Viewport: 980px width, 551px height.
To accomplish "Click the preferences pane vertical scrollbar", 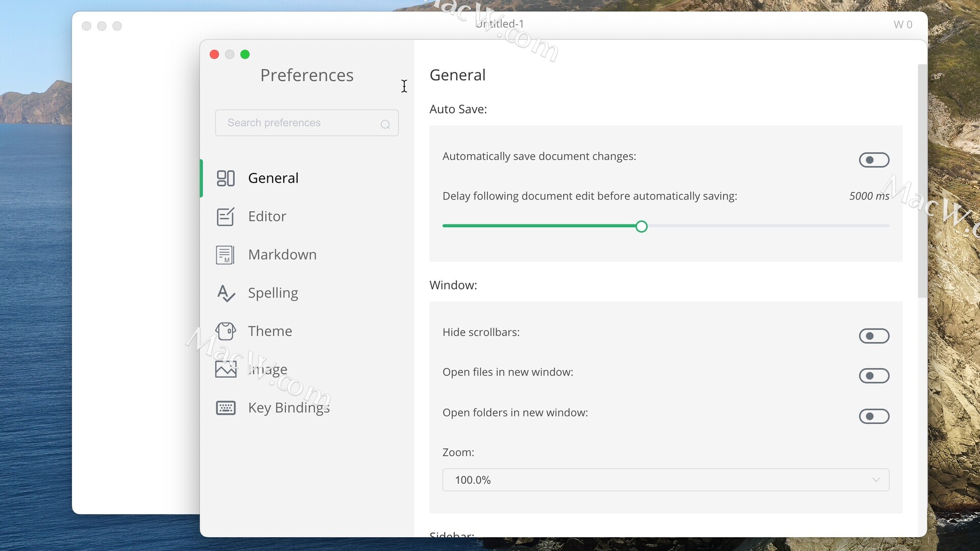I will 921,181.
